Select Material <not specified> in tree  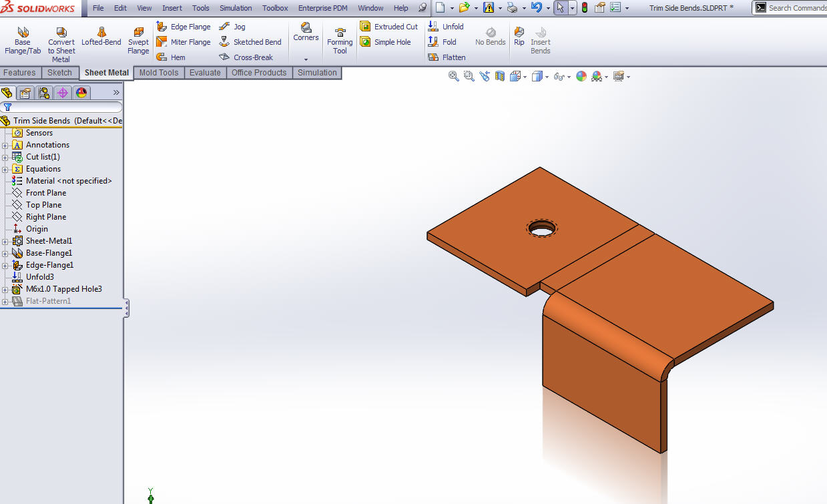coord(62,181)
